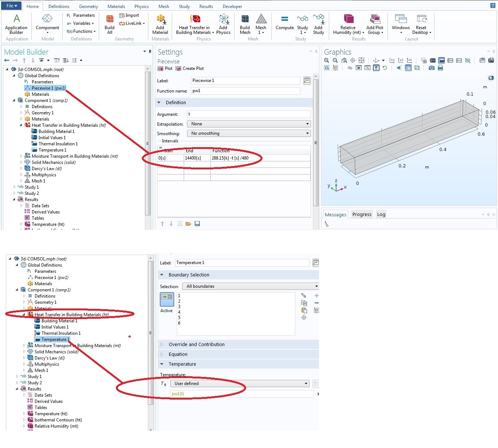The width and height of the screenshot is (498, 448).
Task: Click the Function name input field
Action: pos(245,91)
